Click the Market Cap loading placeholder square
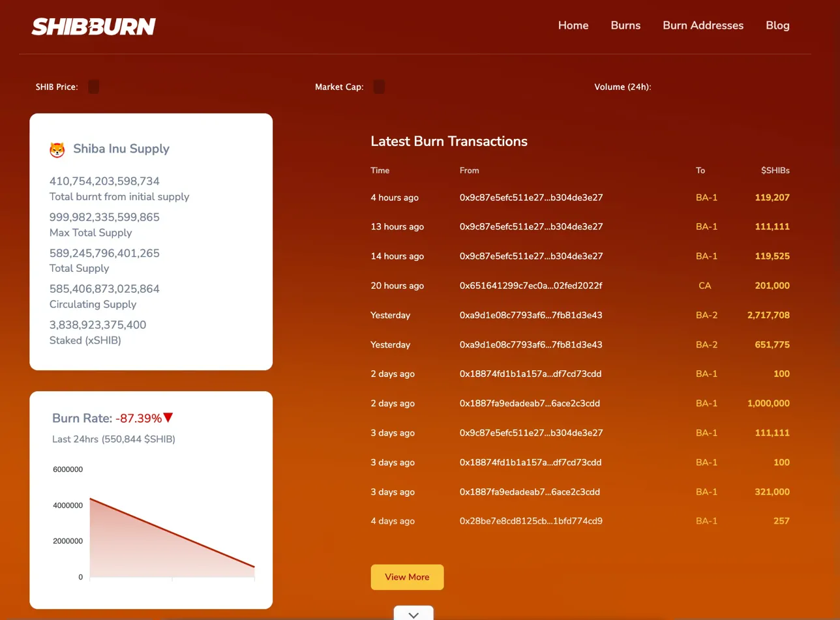This screenshot has width=840, height=620. coord(379,86)
